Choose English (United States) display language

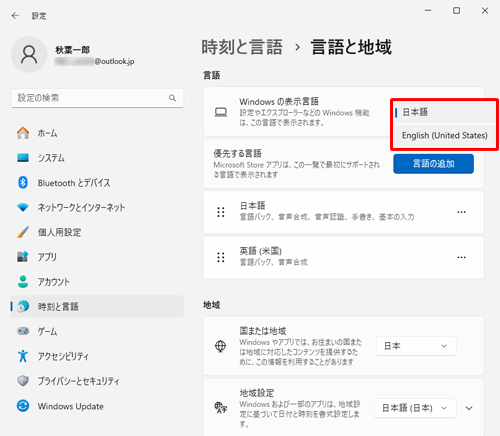coord(444,136)
